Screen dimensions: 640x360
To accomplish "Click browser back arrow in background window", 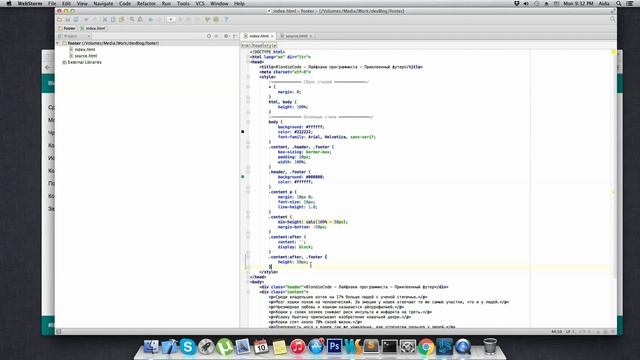I will pyautogui.click(x=48, y=67).
